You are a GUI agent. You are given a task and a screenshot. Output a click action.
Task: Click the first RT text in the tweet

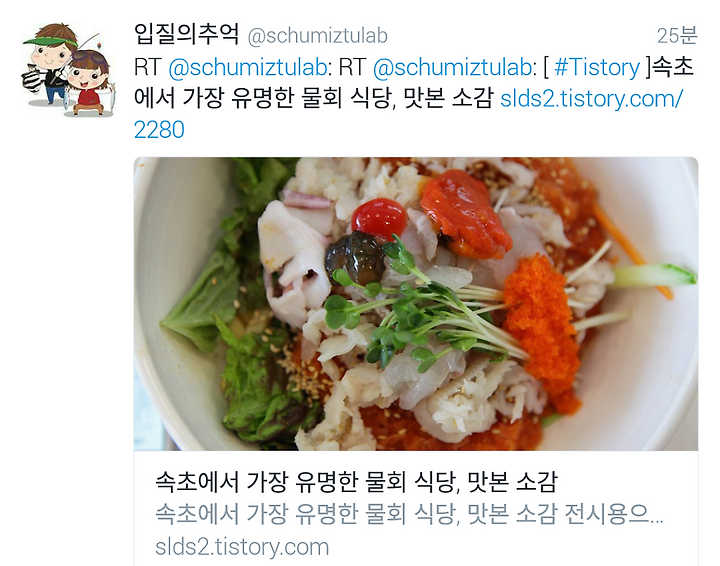(x=147, y=67)
